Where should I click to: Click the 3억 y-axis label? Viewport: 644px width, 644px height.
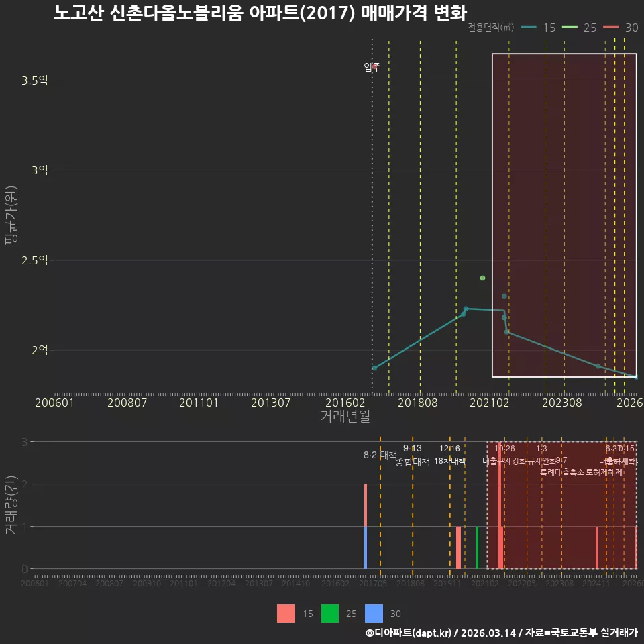pyautogui.click(x=40, y=170)
